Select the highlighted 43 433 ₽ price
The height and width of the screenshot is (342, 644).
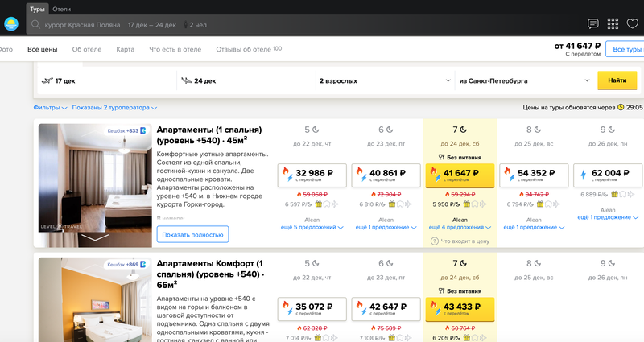pos(460,309)
